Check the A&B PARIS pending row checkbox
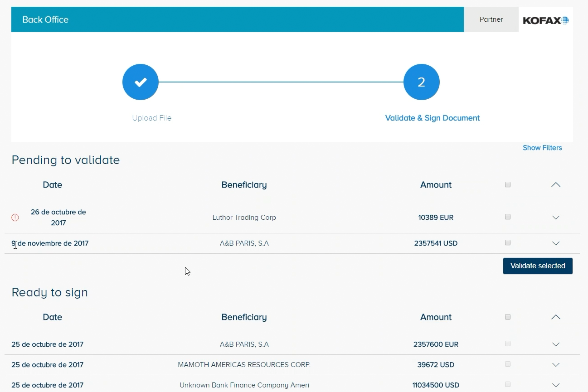Screen dimensions: 588x392 [x=507, y=242]
